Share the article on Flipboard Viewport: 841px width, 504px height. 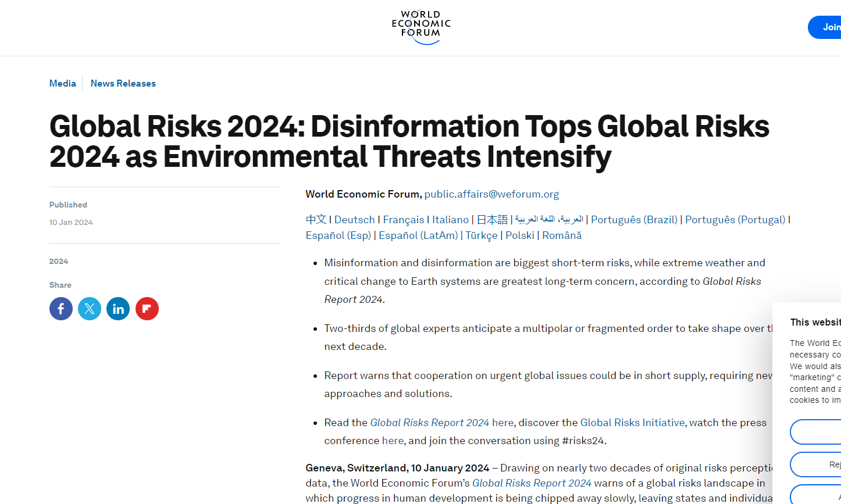pyautogui.click(x=147, y=309)
